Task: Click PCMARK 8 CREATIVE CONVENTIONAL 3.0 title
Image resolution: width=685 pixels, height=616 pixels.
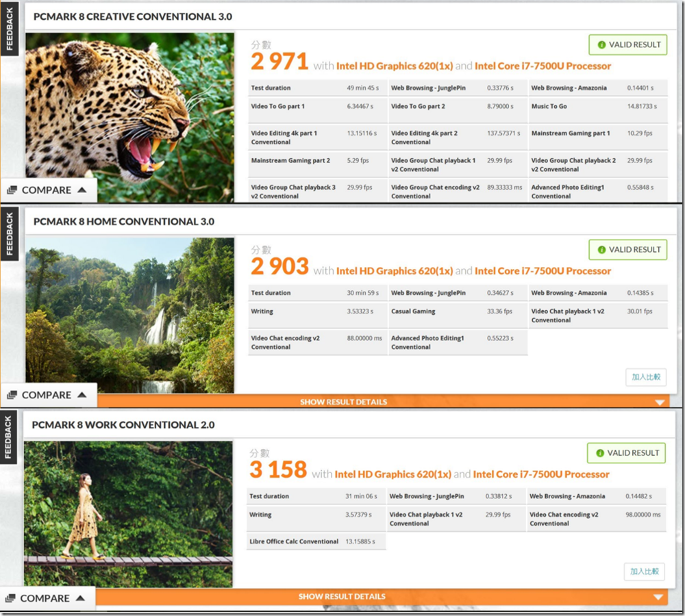Action: click(x=133, y=16)
